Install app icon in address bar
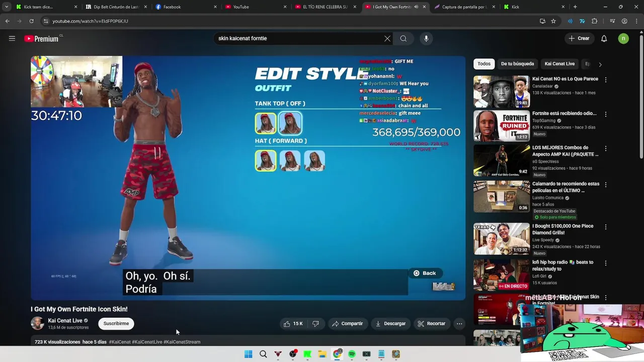 542,21
